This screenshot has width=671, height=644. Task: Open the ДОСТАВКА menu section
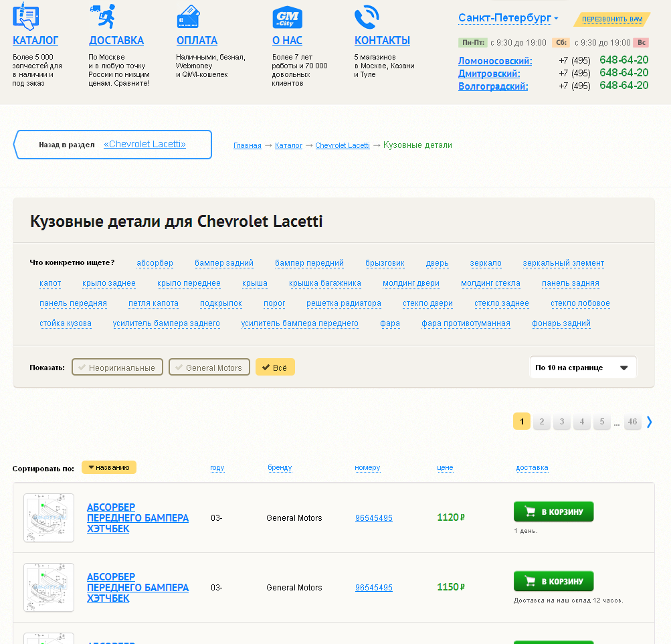(x=116, y=41)
